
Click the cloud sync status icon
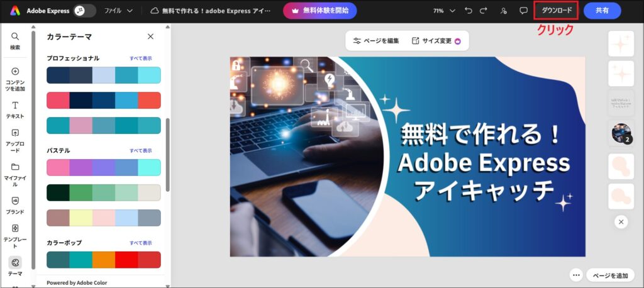tap(155, 11)
